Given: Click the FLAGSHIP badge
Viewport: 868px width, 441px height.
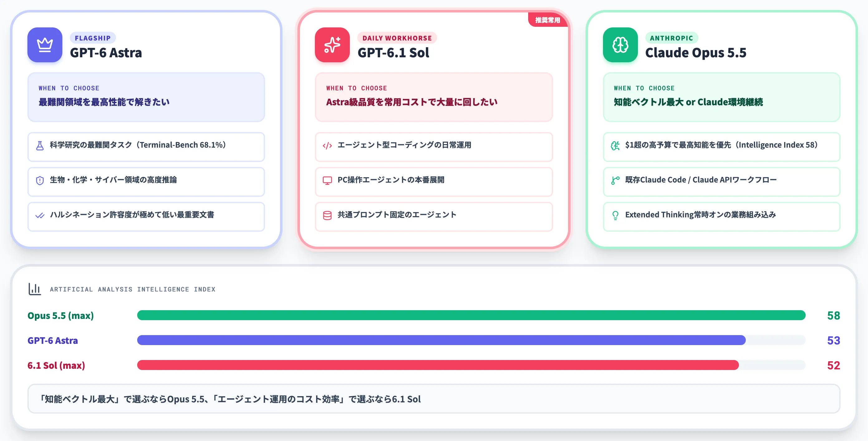Looking at the screenshot, I should (93, 38).
